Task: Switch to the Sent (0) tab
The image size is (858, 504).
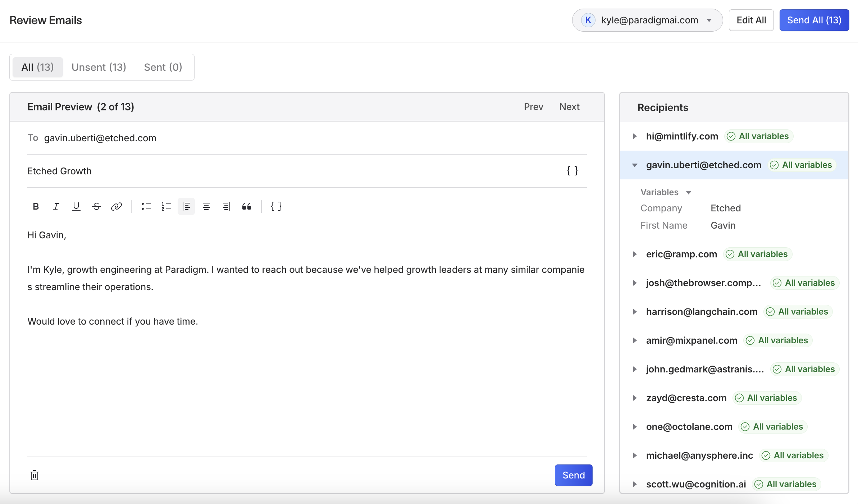Action: click(x=163, y=67)
